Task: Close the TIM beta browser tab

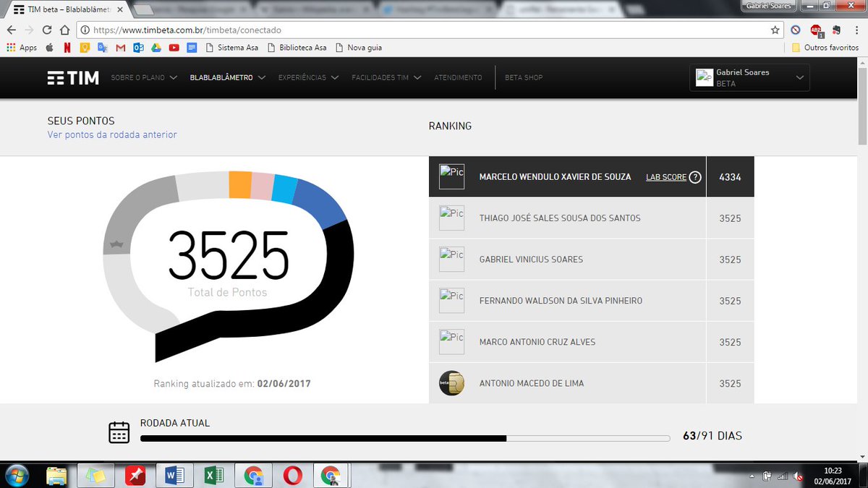Action: pyautogui.click(x=120, y=10)
